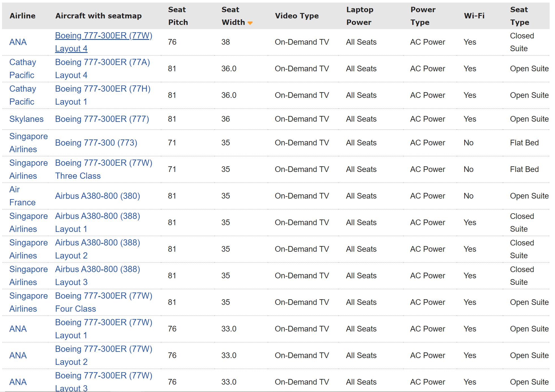Open ANA Boeing 777-300ER (77W) Layout 4 seatmap
Viewport: 555px width, 392px height.
pyautogui.click(x=103, y=42)
